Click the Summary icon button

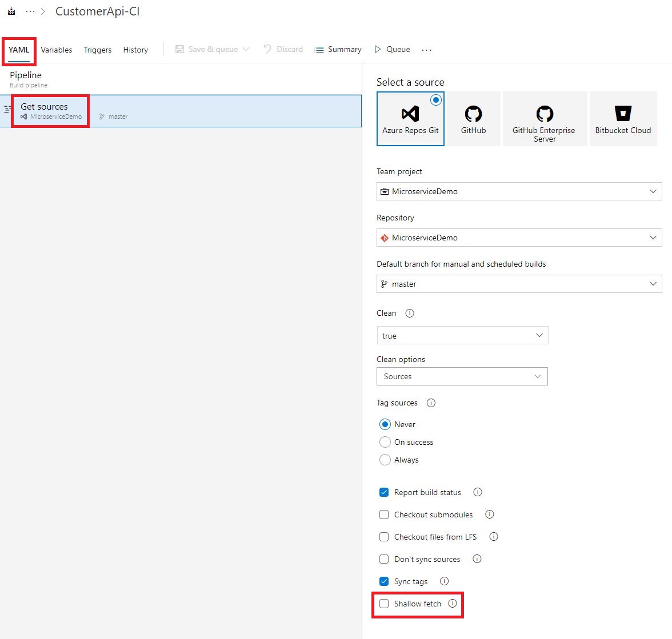(318, 49)
